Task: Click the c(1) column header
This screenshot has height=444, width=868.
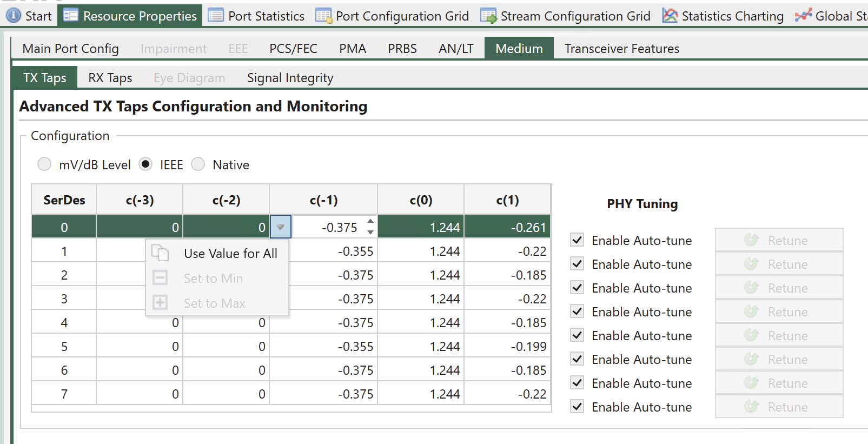Action: (x=507, y=200)
